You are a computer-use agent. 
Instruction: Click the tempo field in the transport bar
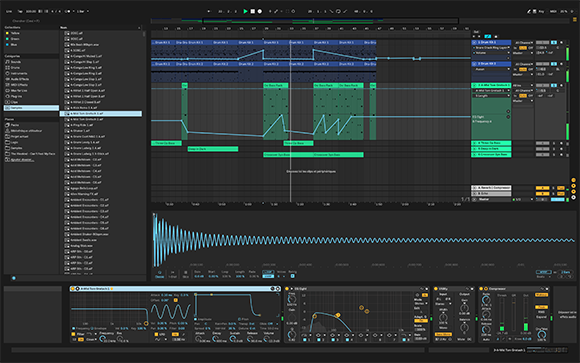(31, 11)
